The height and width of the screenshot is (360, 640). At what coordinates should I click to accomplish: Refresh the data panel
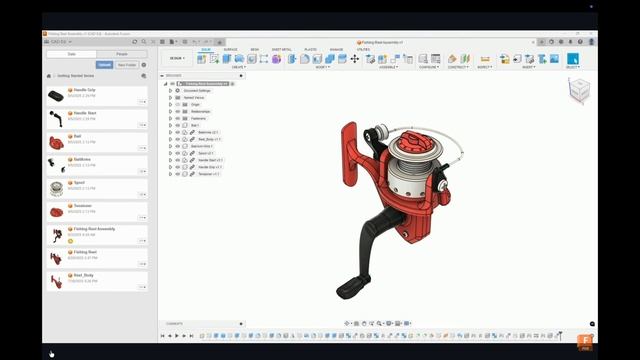pyautogui.click(x=135, y=42)
